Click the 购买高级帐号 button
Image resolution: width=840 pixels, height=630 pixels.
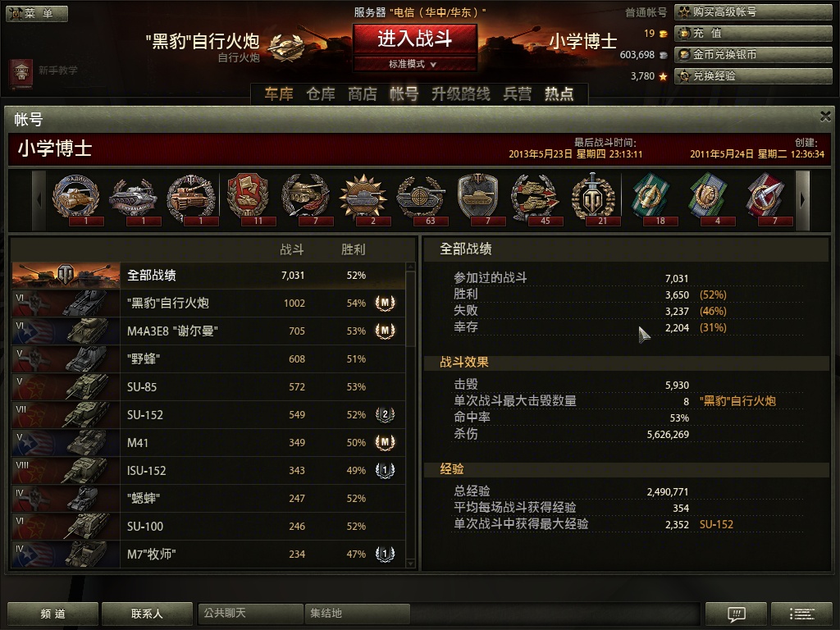coord(753,11)
